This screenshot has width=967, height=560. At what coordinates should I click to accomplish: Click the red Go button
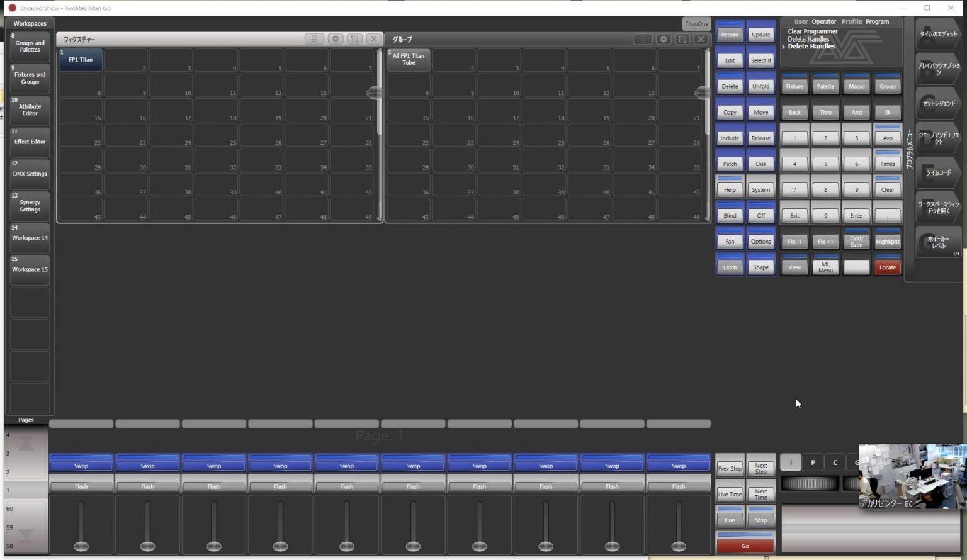(x=745, y=546)
